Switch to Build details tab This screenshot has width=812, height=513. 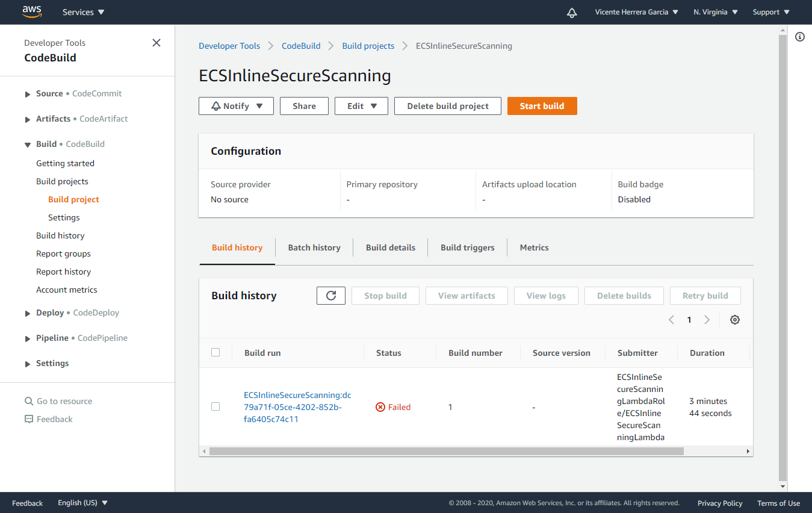coord(391,247)
